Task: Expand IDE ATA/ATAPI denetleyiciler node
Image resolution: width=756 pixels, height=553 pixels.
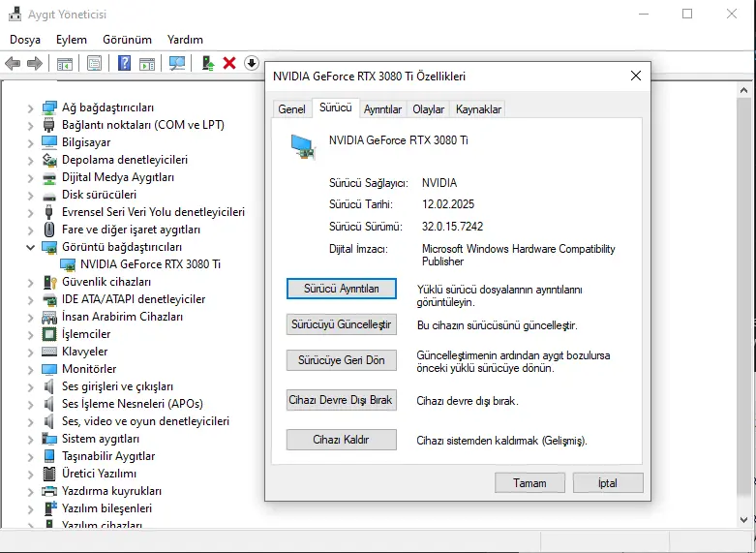Action: click(x=30, y=300)
